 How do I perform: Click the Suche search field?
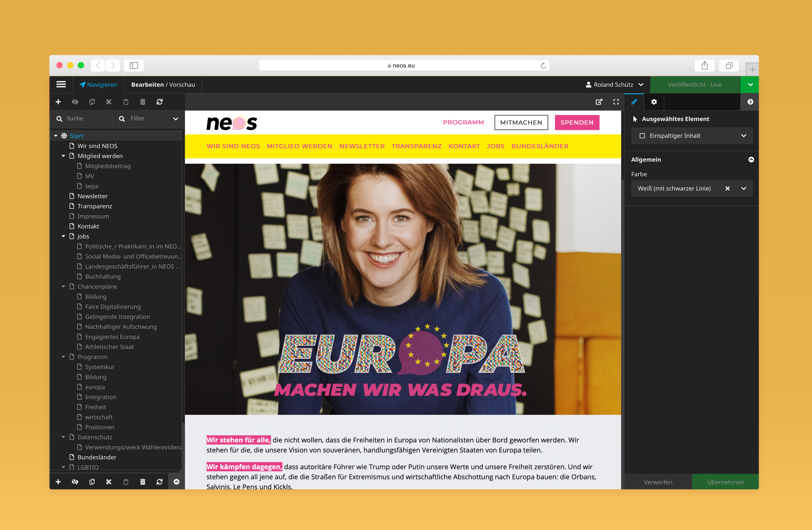pos(81,118)
